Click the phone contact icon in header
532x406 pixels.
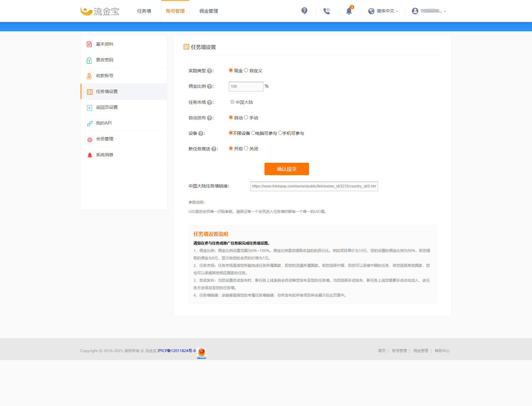click(326, 11)
